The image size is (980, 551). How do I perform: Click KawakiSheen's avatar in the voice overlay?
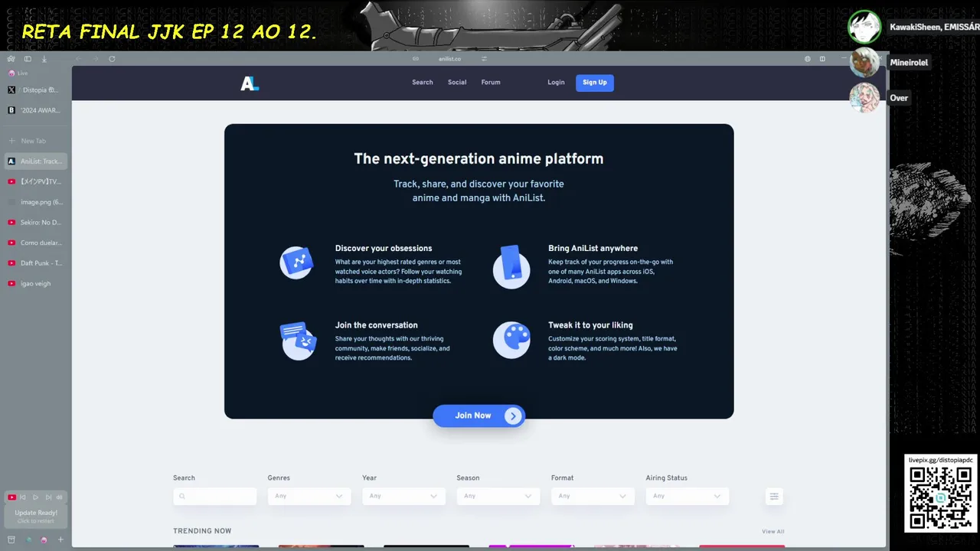pos(864,27)
